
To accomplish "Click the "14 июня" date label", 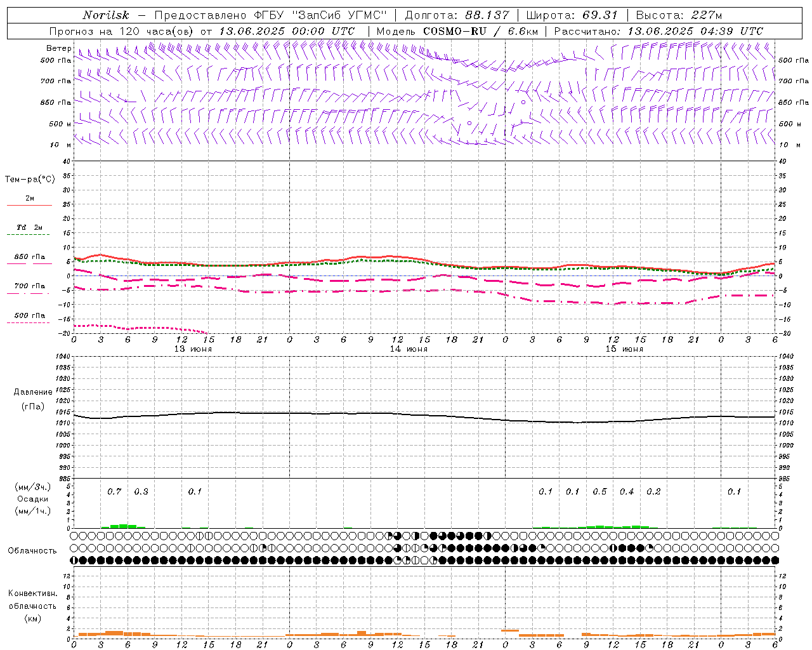I will click(x=409, y=349).
